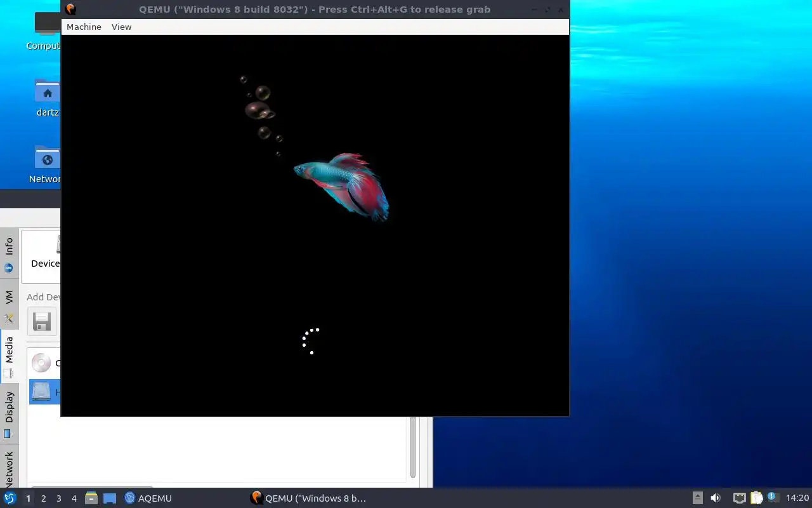
Task: Open the wired network tray icon
Action: point(740,498)
